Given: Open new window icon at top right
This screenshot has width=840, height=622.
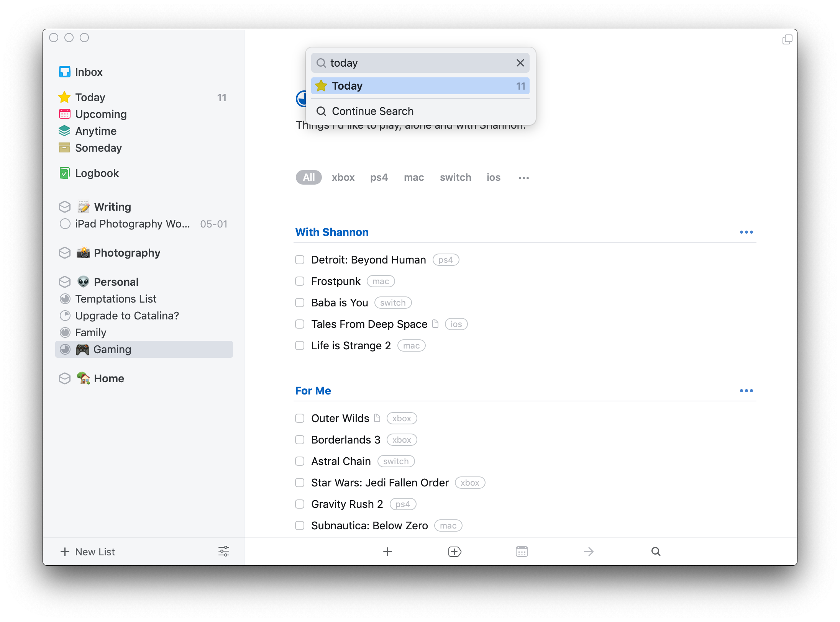Looking at the screenshot, I should (x=787, y=39).
